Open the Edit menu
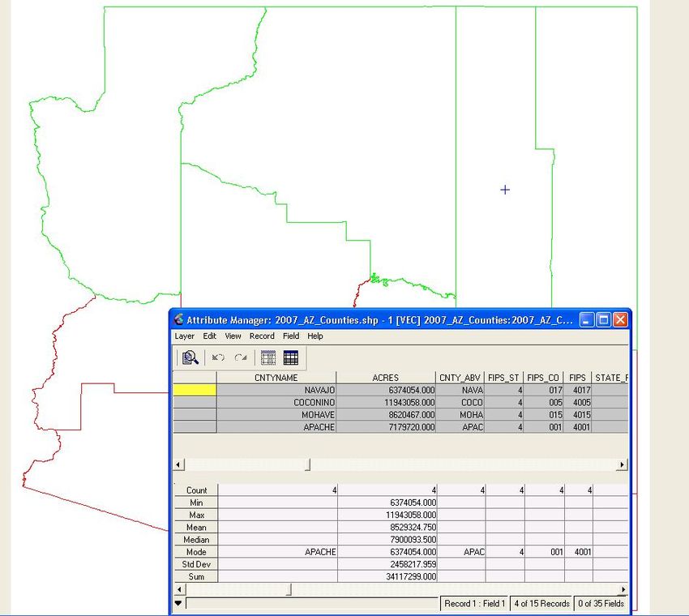 click(x=209, y=336)
